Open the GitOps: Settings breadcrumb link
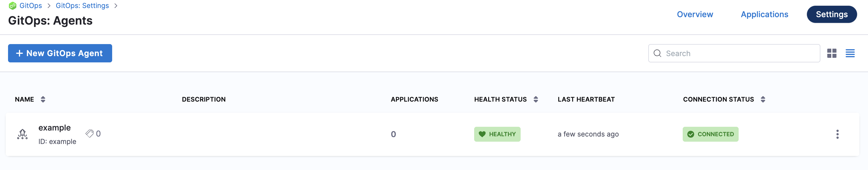This screenshot has width=868, height=170. pyautogui.click(x=82, y=5)
